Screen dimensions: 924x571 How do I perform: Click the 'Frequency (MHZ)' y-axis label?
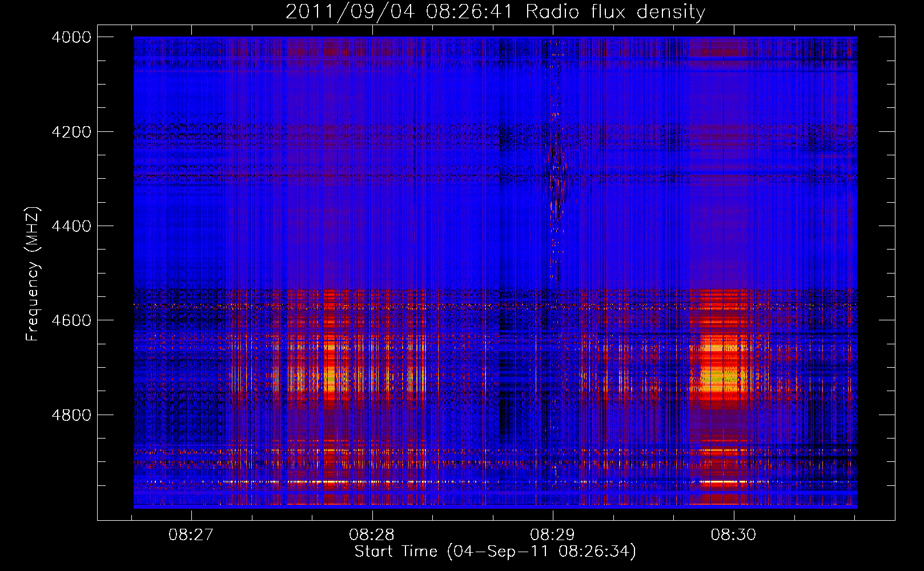coord(33,274)
